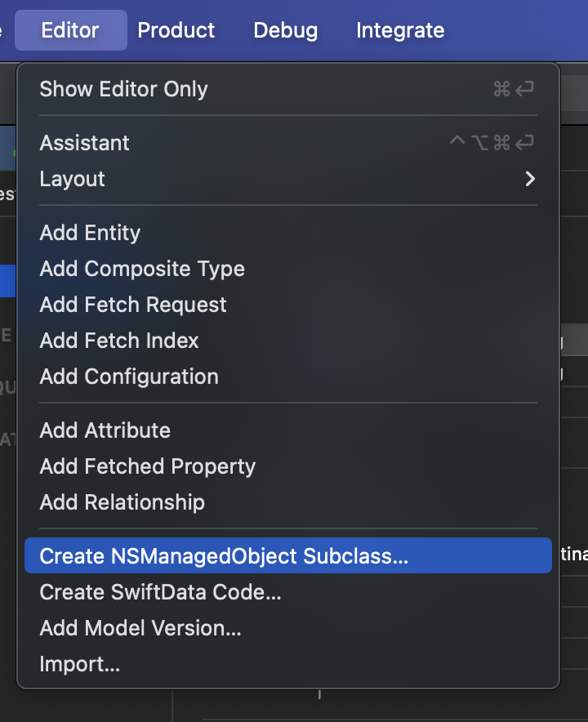Expand the Layout submenu chevron
This screenshot has height=722, width=588.
[x=530, y=179]
